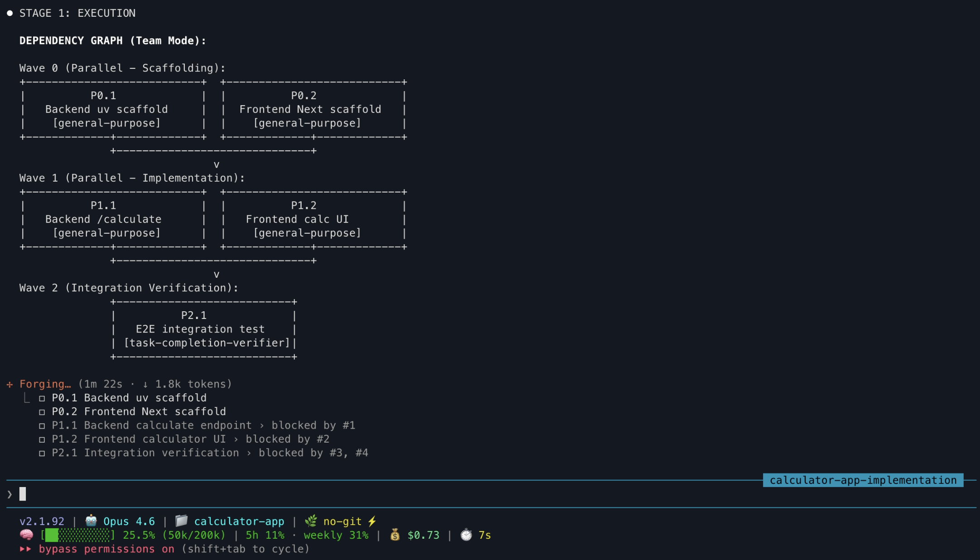The height and width of the screenshot is (560, 980).
Task: Click the lightning bolt icon after no-git
Action: (372, 521)
